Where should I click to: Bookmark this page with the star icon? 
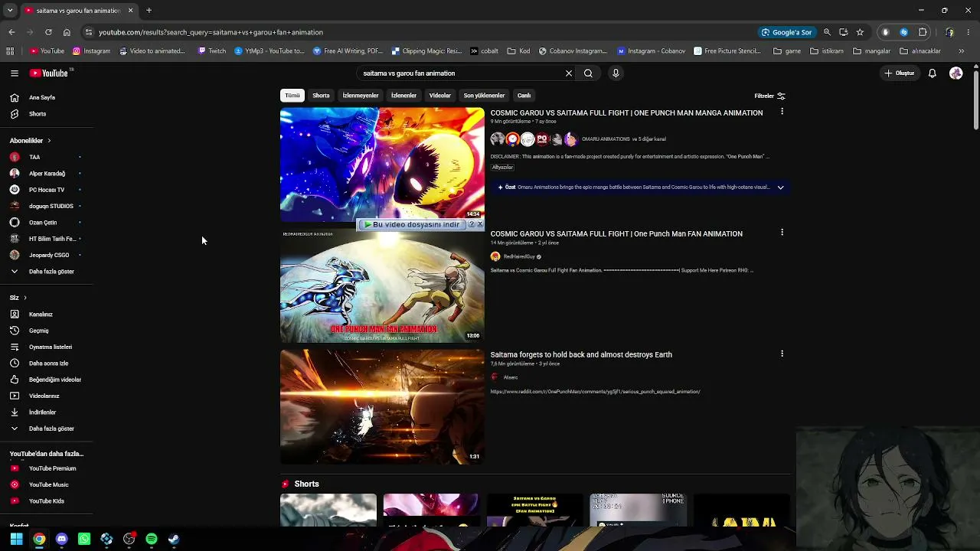(860, 32)
